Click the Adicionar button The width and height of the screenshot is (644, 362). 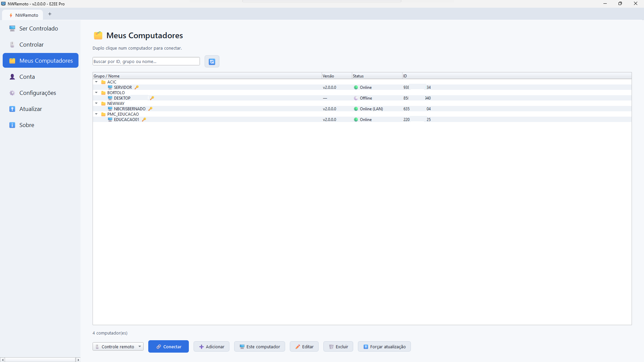click(211, 347)
